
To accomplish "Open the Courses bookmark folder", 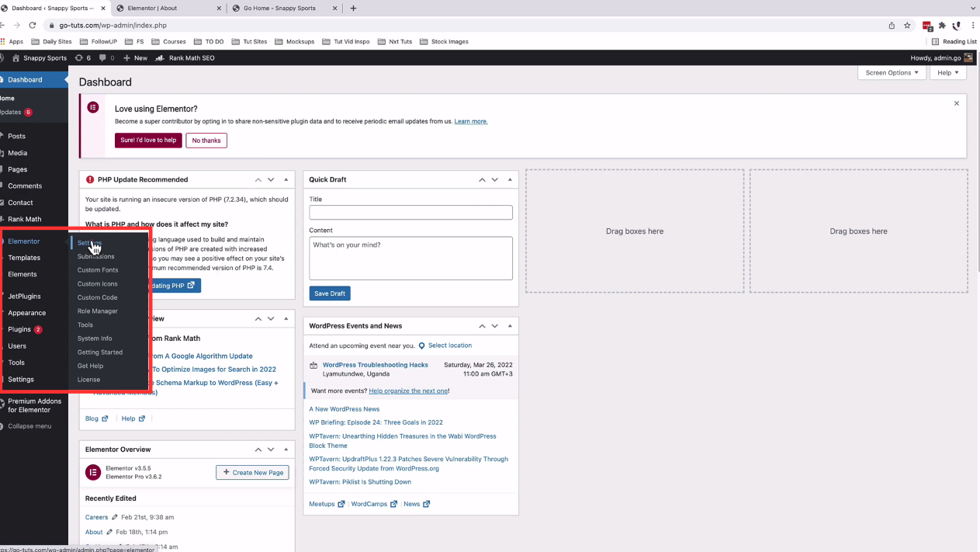I will (168, 41).
